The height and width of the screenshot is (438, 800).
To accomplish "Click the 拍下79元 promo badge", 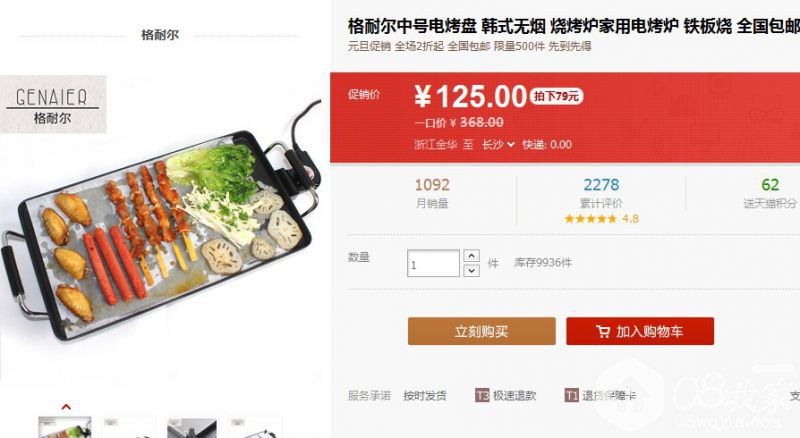I will pyautogui.click(x=556, y=96).
